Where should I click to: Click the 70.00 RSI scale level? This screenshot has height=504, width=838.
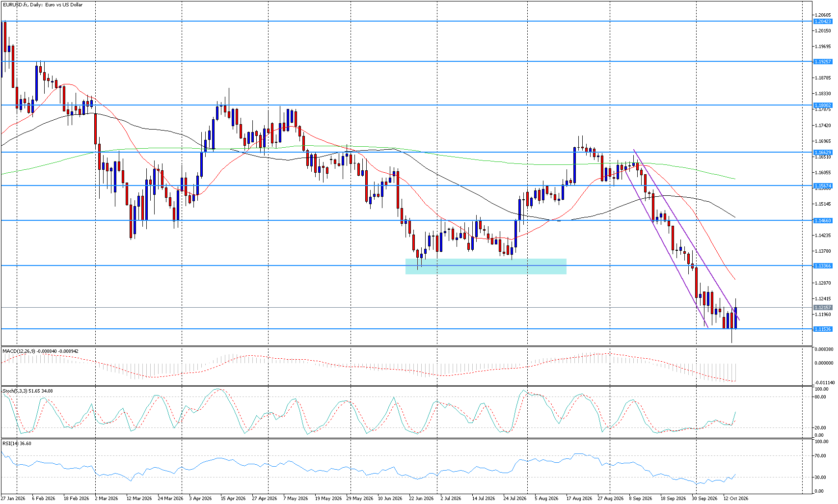(821, 456)
